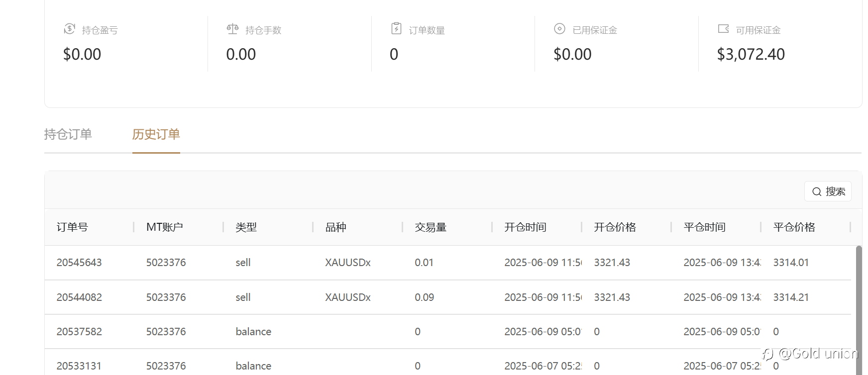868x375 pixels.
Task: Click the 已用保证金 label
Action: [595, 30]
